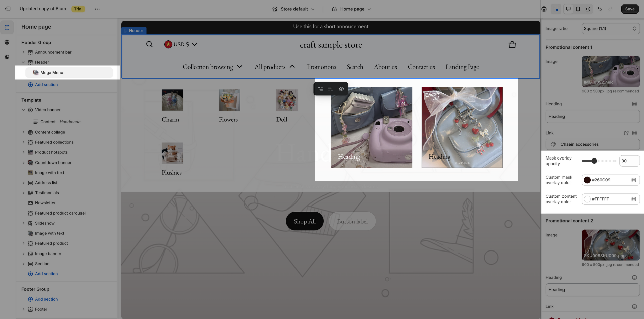Open external link icon beside Link label

pyautogui.click(x=626, y=133)
